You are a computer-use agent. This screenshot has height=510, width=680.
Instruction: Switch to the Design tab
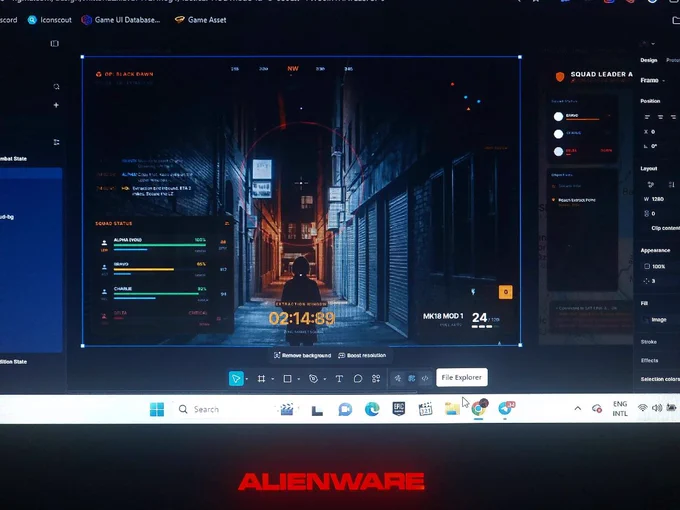(649, 60)
